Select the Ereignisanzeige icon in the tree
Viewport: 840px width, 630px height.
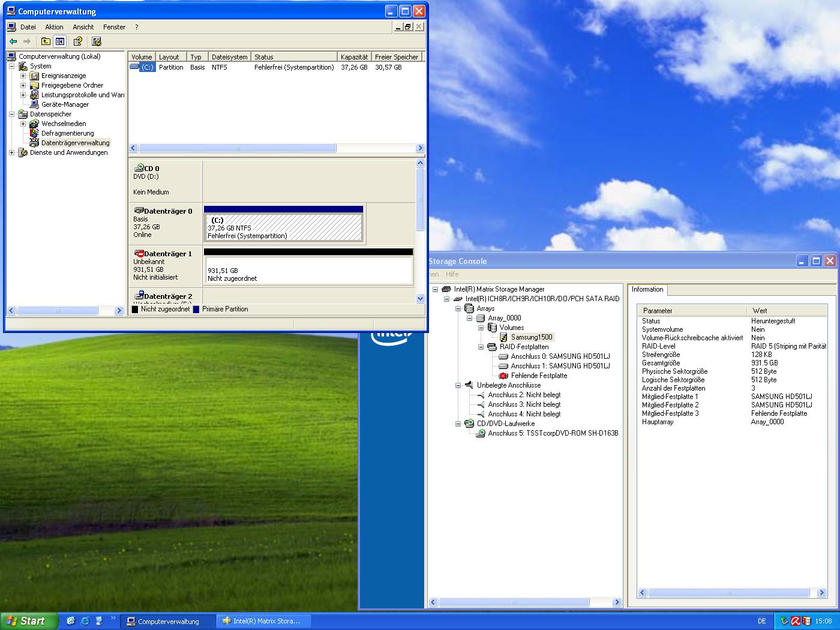[34, 76]
